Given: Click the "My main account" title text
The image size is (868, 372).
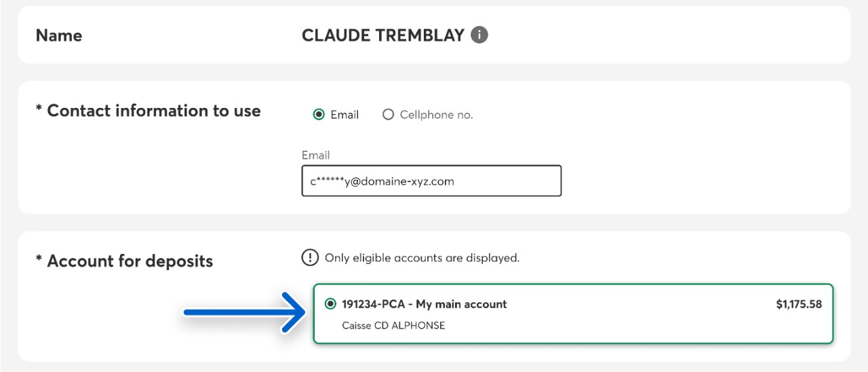Looking at the screenshot, I should pyautogui.click(x=461, y=304).
